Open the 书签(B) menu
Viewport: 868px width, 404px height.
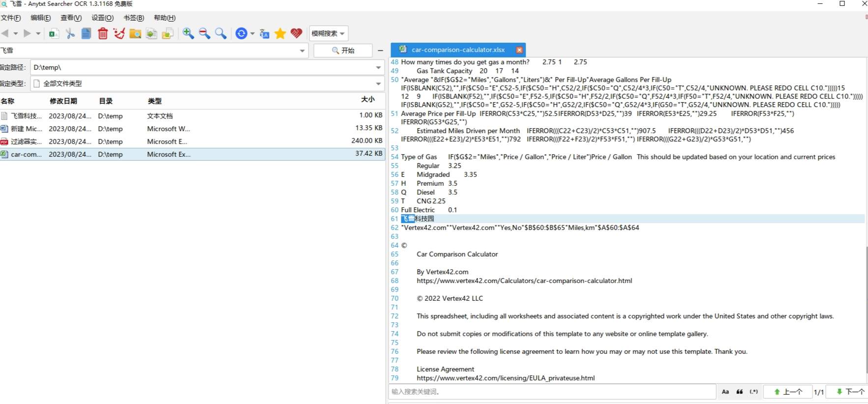(x=134, y=18)
